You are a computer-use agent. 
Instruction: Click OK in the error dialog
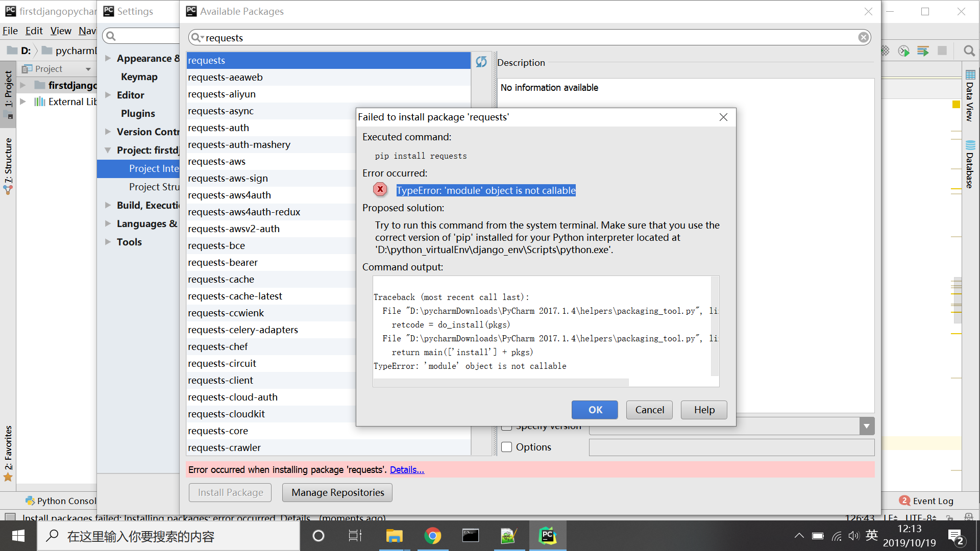(595, 410)
